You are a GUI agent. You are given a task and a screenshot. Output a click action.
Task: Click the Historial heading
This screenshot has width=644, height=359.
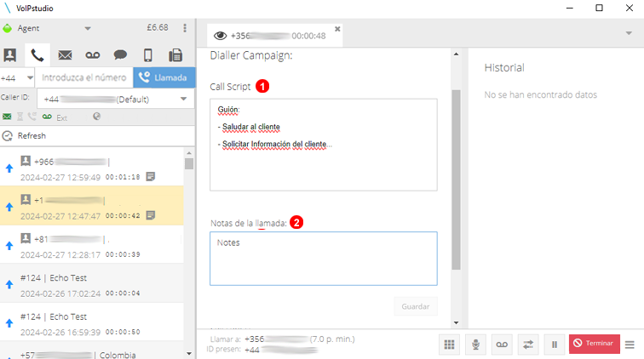(x=504, y=68)
